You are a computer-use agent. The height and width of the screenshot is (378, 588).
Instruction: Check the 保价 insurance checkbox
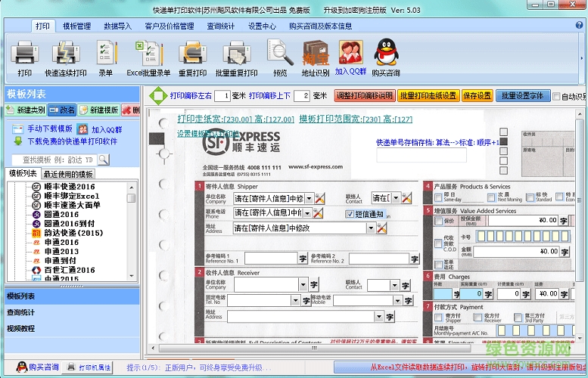(439, 221)
